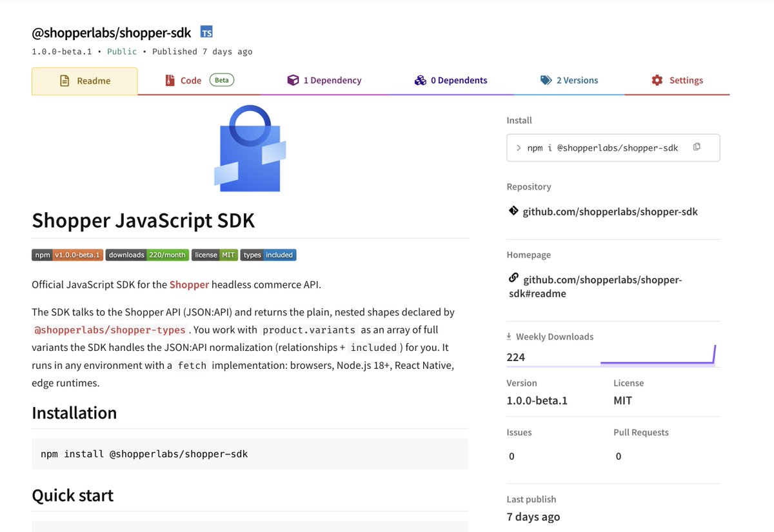Image resolution: width=774 pixels, height=532 pixels.
Task: Click the Quick start heading
Action: 72,495
